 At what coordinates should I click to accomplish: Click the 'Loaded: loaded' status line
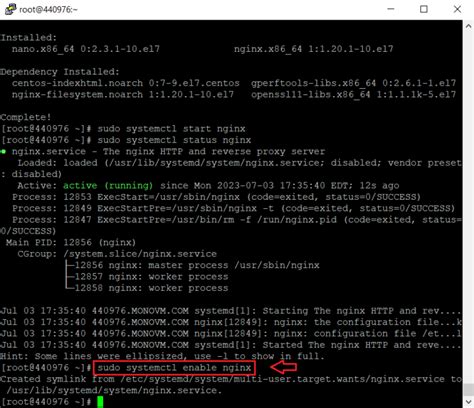pos(239,163)
